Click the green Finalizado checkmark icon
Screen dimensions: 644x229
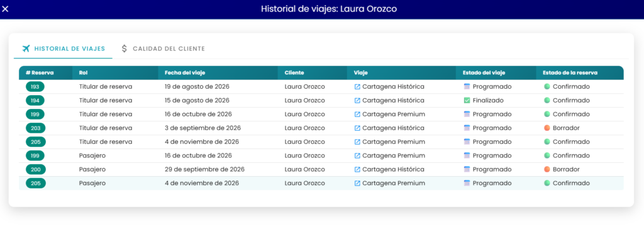pos(467,100)
